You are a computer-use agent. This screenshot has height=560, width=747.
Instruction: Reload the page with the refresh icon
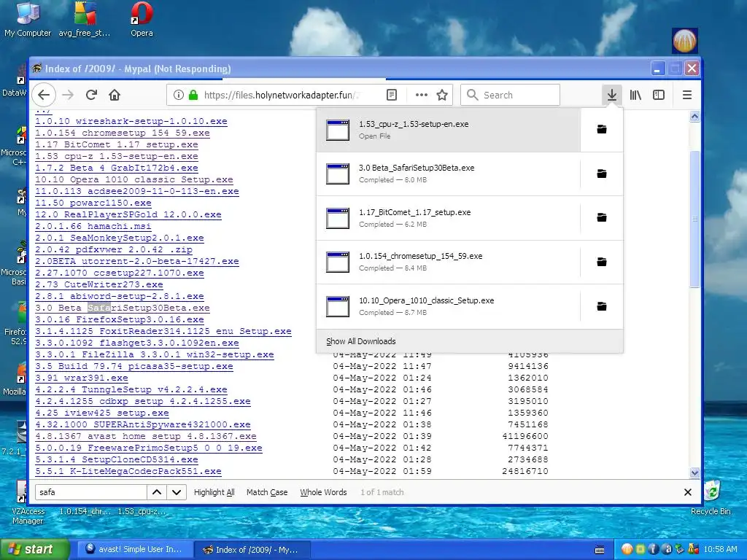91,95
